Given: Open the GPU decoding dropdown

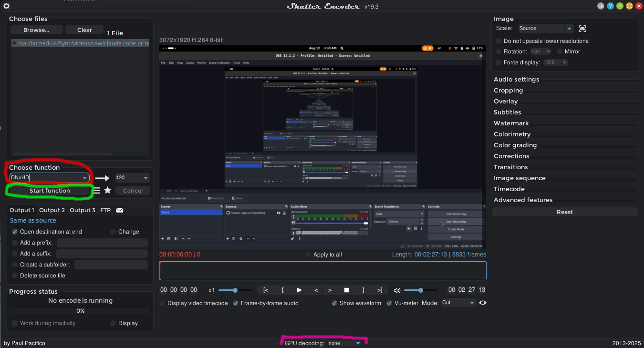Looking at the screenshot, I should (345, 343).
